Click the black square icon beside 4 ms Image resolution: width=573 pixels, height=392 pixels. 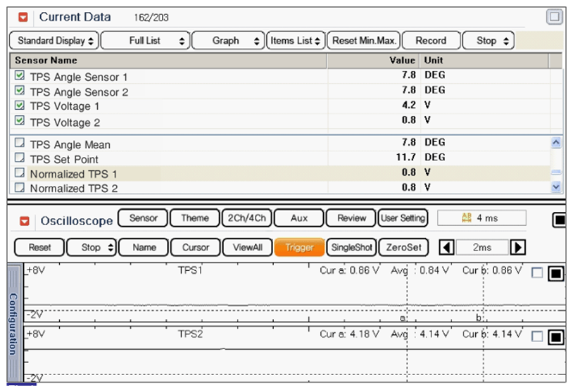coord(560,220)
